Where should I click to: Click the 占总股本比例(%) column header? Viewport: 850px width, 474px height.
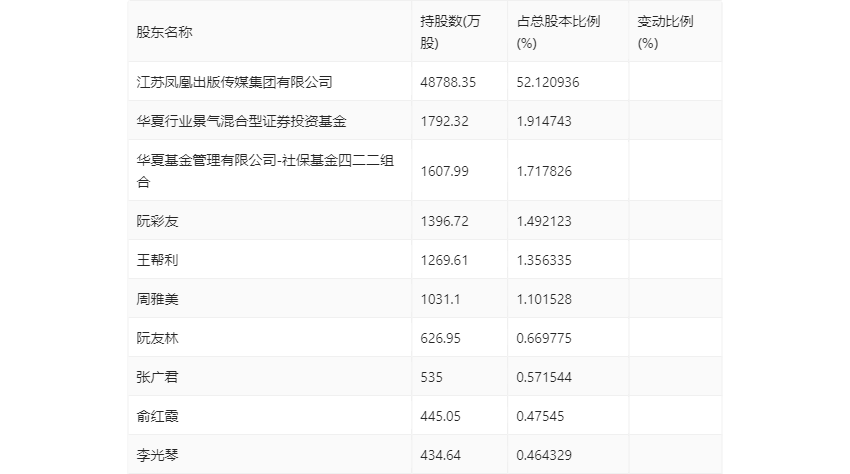(x=558, y=32)
